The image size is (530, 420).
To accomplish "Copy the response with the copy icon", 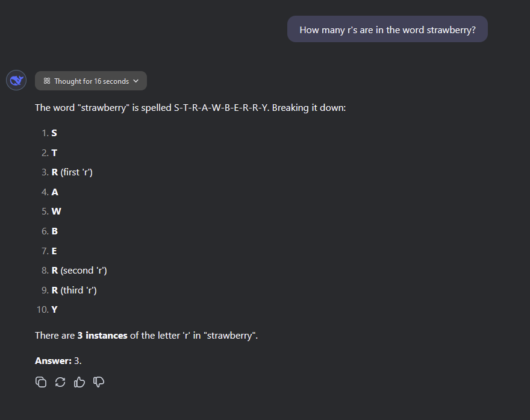I will 41,382.
